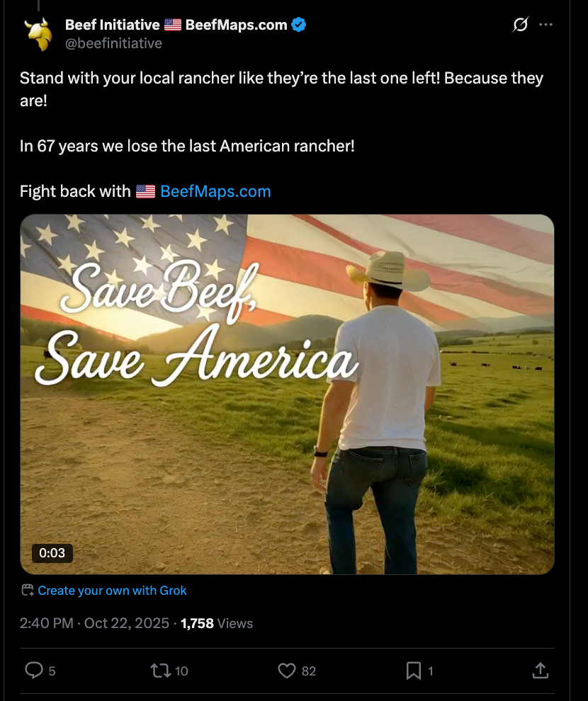
Task: Open the Beef Initiative profile avatar
Action: point(38,34)
